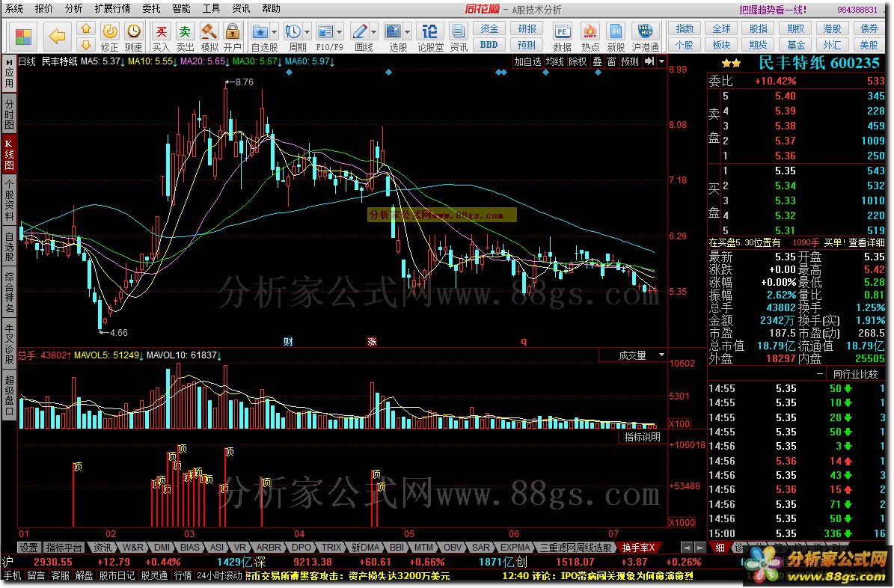Open the 沪港通 icon
The width and height of the screenshot is (894, 588).
pyautogui.click(x=646, y=37)
